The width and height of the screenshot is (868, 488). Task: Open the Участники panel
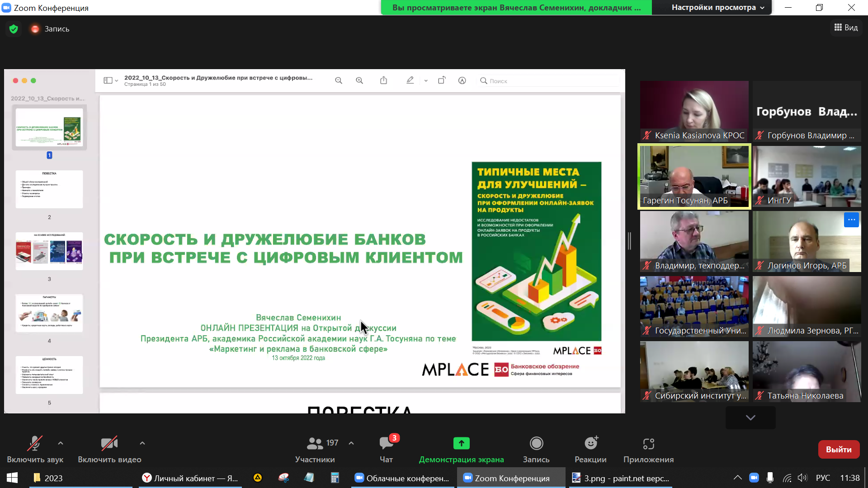click(315, 450)
